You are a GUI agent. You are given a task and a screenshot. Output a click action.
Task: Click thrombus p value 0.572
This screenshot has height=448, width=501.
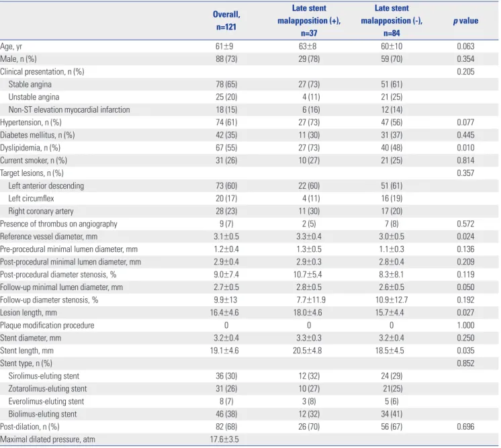click(x=465, y=224)
